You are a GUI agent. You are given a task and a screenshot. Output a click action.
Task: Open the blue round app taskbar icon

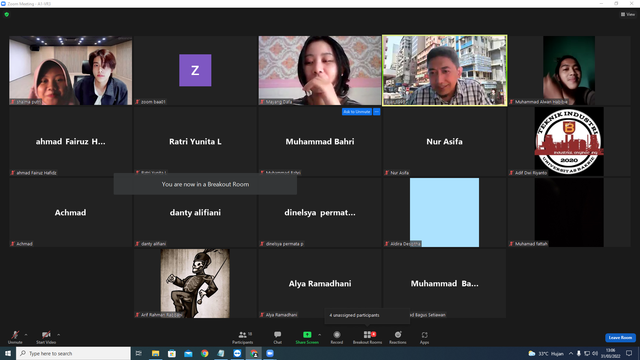click(x=237, y=353)
